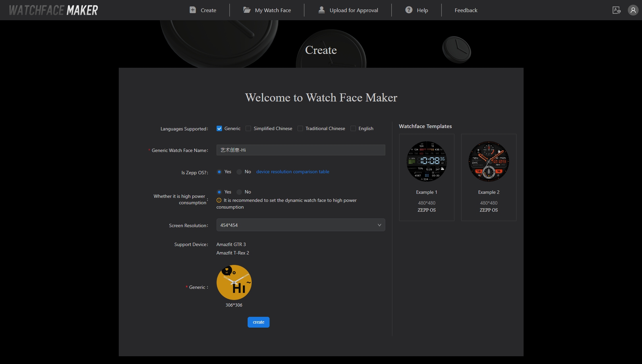The width and height of the screenshot is (642, 364).
Task: Click the Help question mark icon
Action: pos(408,10)
